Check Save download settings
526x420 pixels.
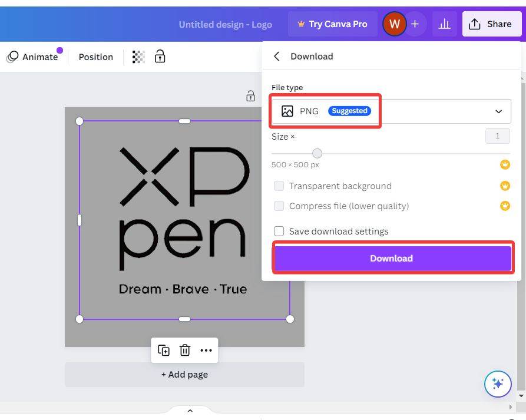[x=279, y=232]
